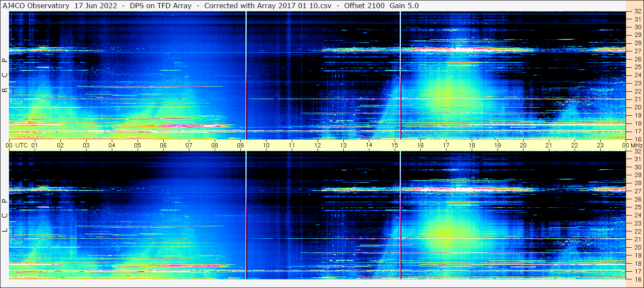The width and height of the screenshot is (644, 288).
Task: Click the 04 hour tick label
Action: tap(112, 145)
